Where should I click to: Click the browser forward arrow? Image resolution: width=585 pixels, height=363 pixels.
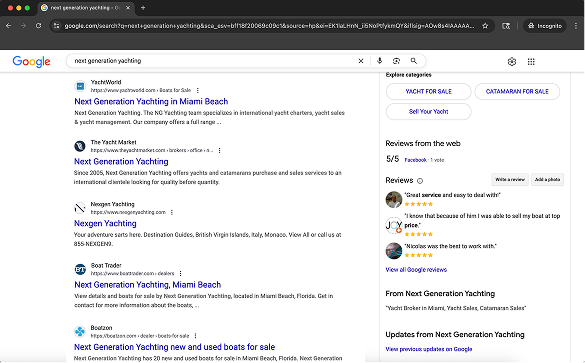24,26
